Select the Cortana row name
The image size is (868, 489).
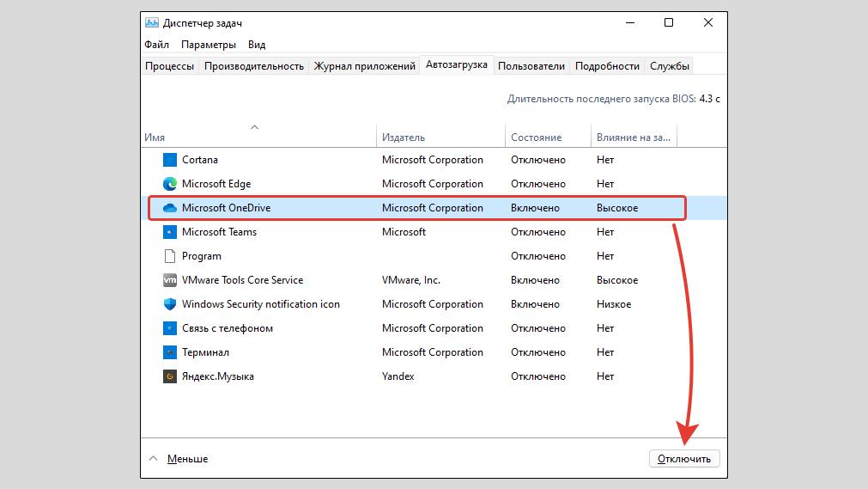pos(200,160)
